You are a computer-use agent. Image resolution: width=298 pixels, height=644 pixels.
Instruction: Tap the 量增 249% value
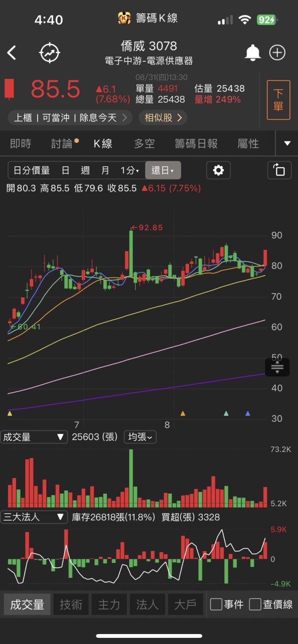218,99
